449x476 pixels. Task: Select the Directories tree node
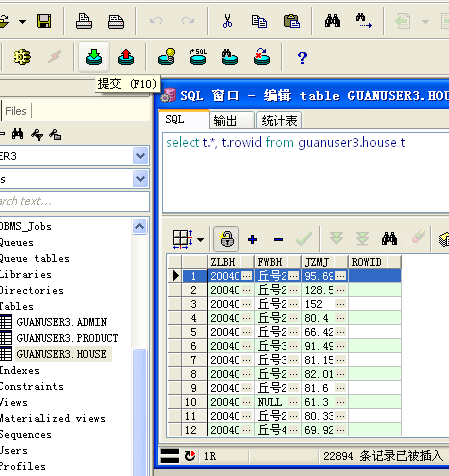point(32,290)
